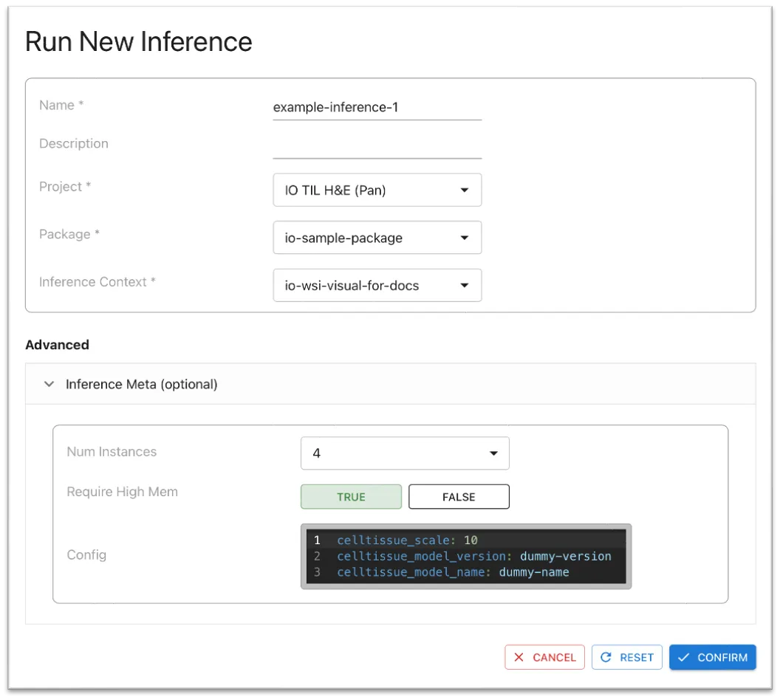Click the Inference Meta (optional) header
Screen dimensions: 780x700
pyautogui.click(x=142, y=384)
